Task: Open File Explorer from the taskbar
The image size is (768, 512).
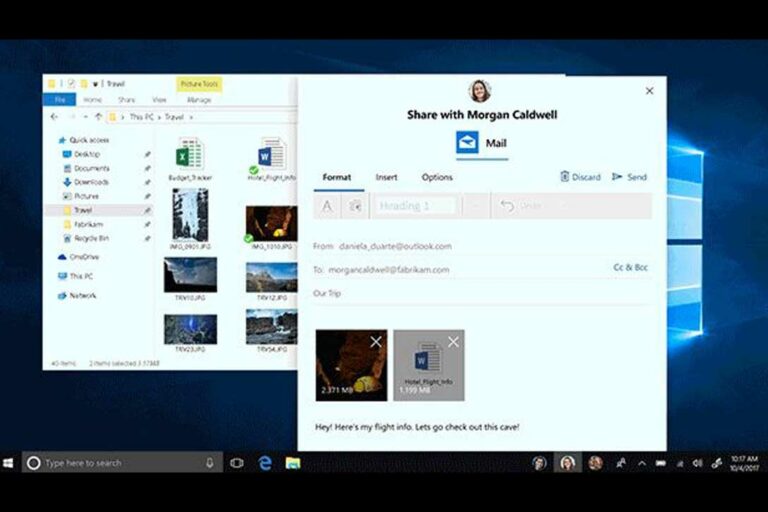Action: coord(293,463)
